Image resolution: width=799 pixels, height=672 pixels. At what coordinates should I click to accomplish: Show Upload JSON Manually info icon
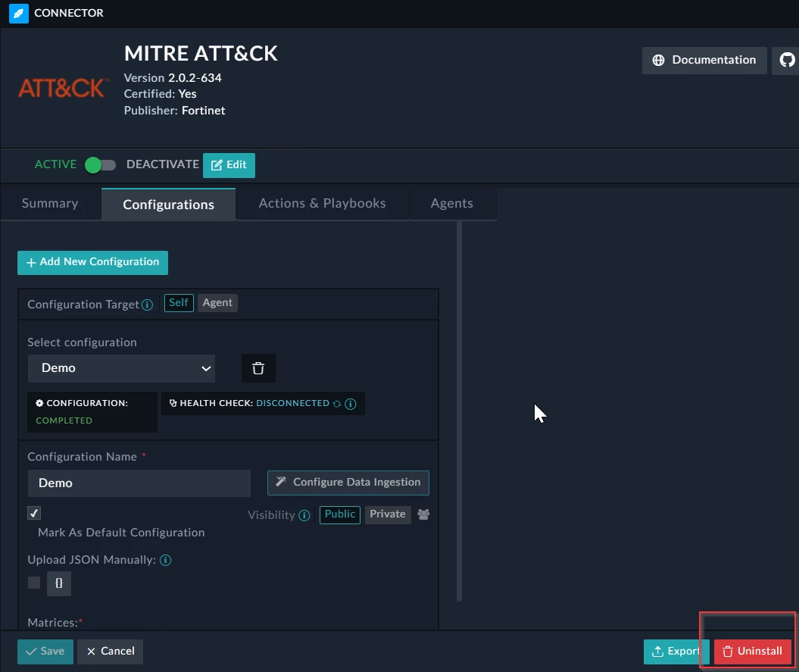[166, 561]
